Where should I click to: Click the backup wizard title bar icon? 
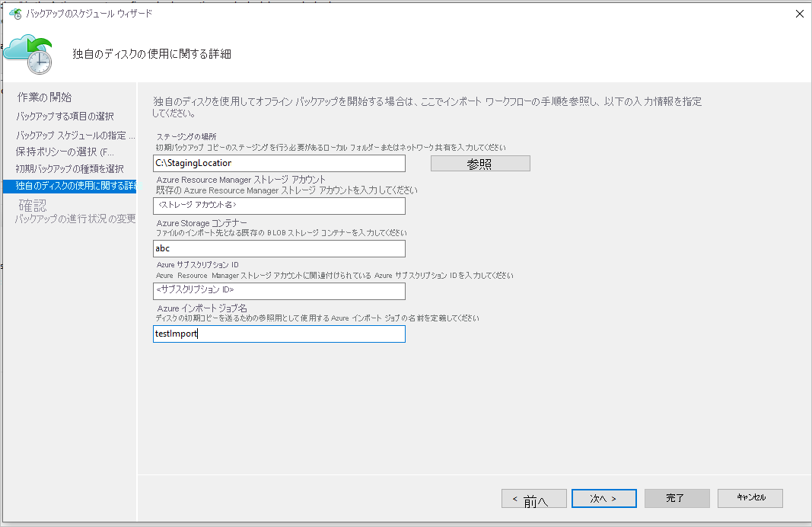(x=15, y=14)
